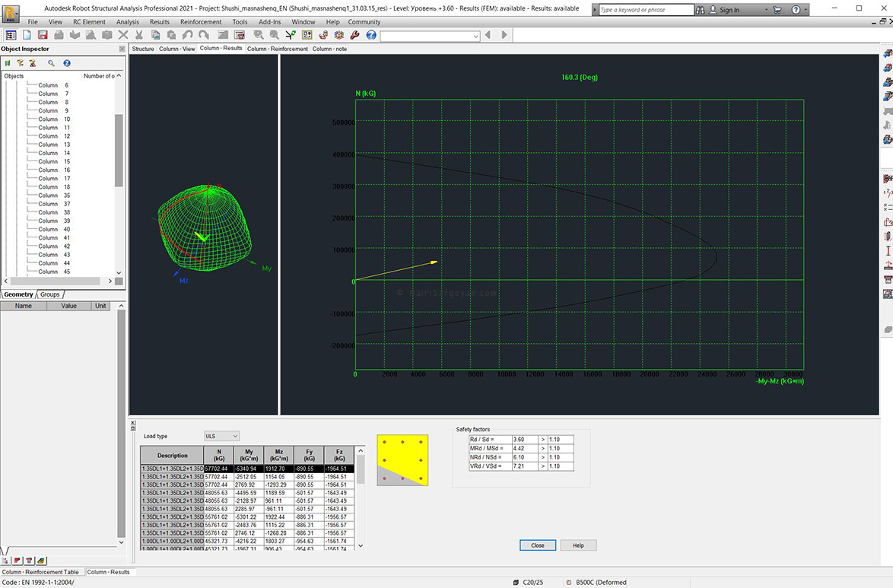893x588 pixels.
Task: Click the magnifier icon in Object Inspector
Action: coord(51,63)
